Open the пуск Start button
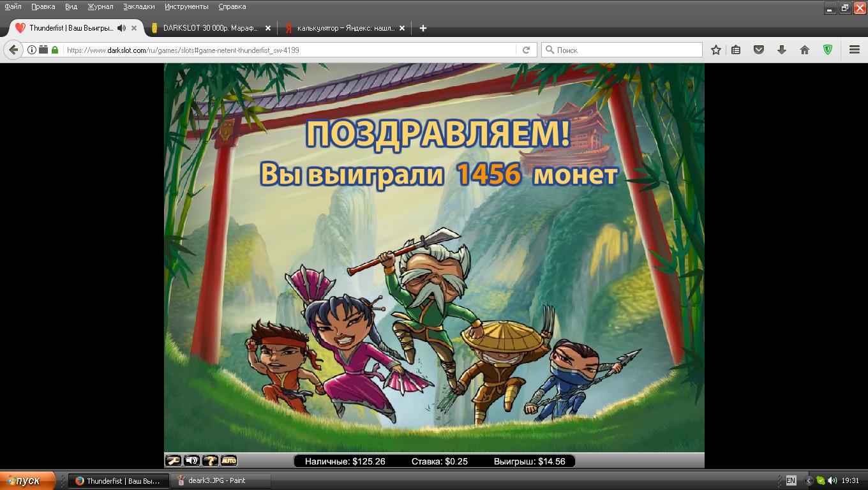This screenshot has width=868, height=490. pos(27,480)
